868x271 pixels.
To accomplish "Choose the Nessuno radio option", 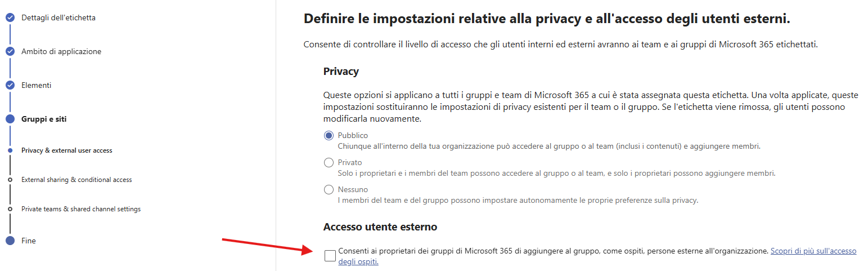I will tap(329, 190).
